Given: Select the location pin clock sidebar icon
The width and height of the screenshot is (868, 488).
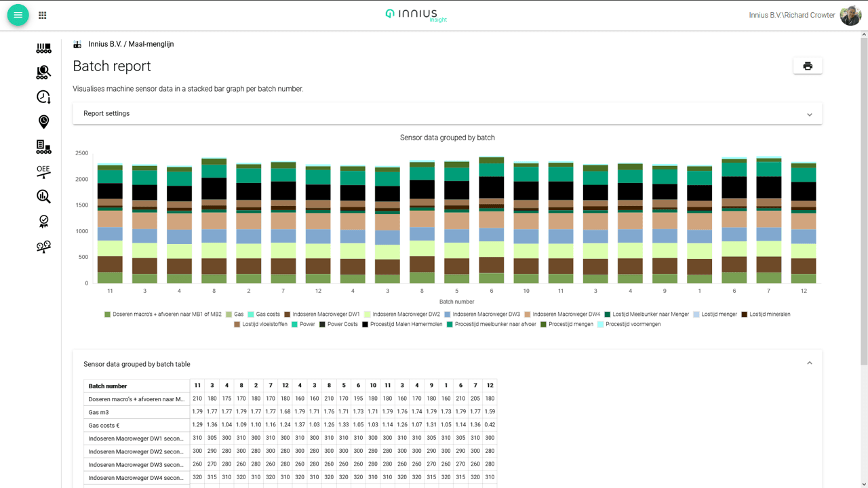Looking at the screenshot, I should point(43,122).
